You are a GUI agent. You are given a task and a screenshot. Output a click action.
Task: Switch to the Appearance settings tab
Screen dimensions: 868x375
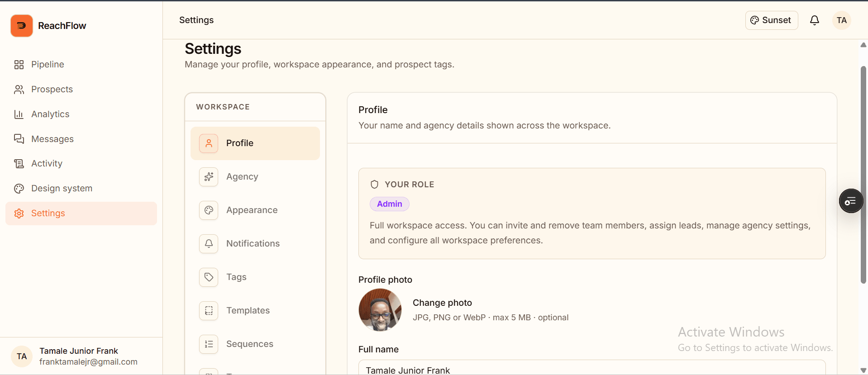(255, 210)
